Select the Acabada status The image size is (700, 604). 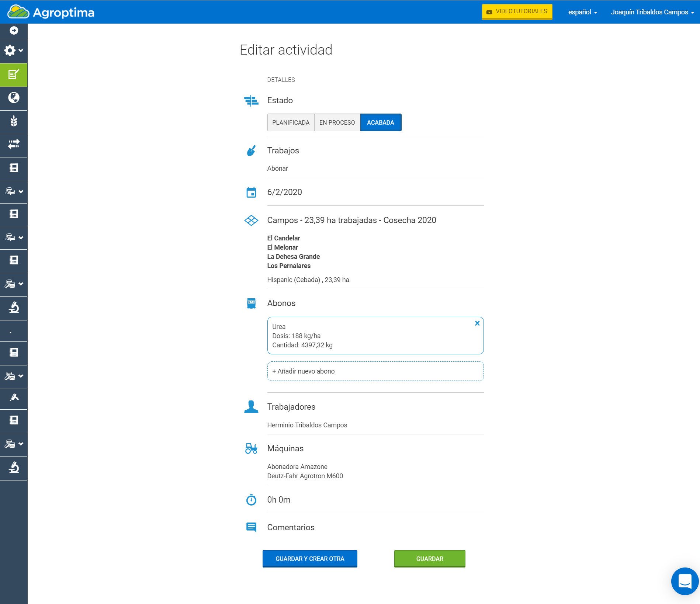tap(380, 122)
